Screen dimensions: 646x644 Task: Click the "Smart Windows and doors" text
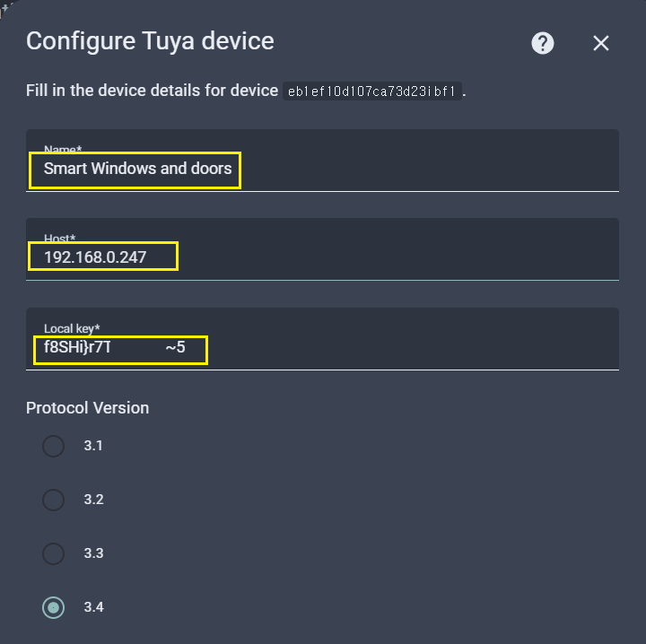(x=137, y=169)
